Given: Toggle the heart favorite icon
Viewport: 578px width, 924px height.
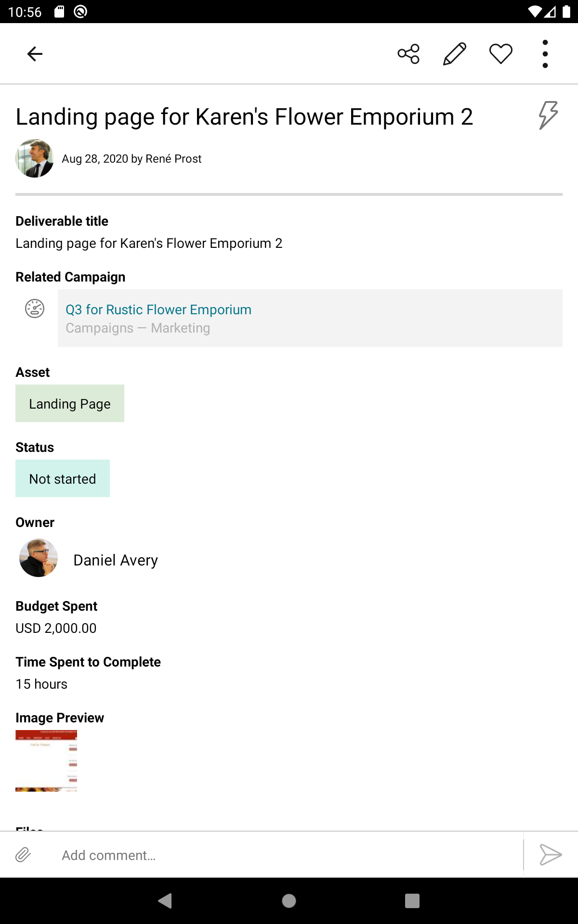Looking at the screenshot, I should click(500, 54).
